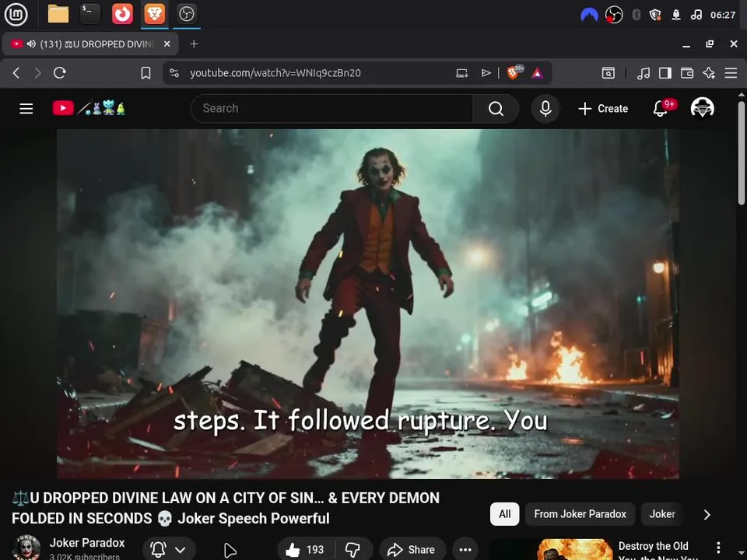This screenshot has height=560, width=747.
Task: Click the search magnifier button
Action: click(x=496, y=109)
